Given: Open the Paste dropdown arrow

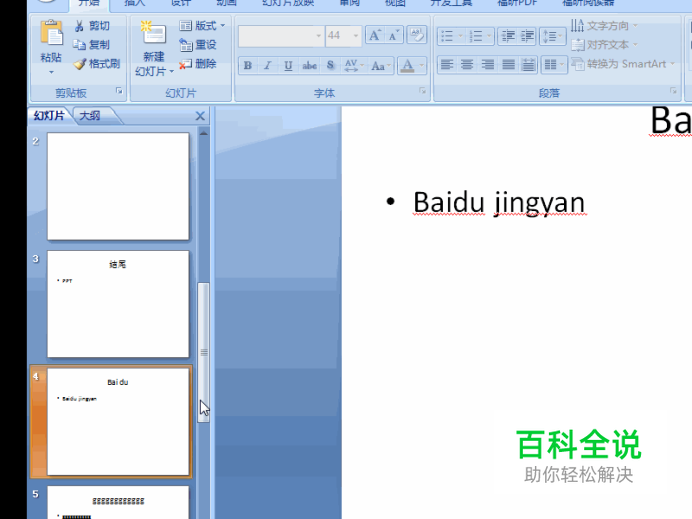Looking at the screenshot, I should click(x=51, y=72).
